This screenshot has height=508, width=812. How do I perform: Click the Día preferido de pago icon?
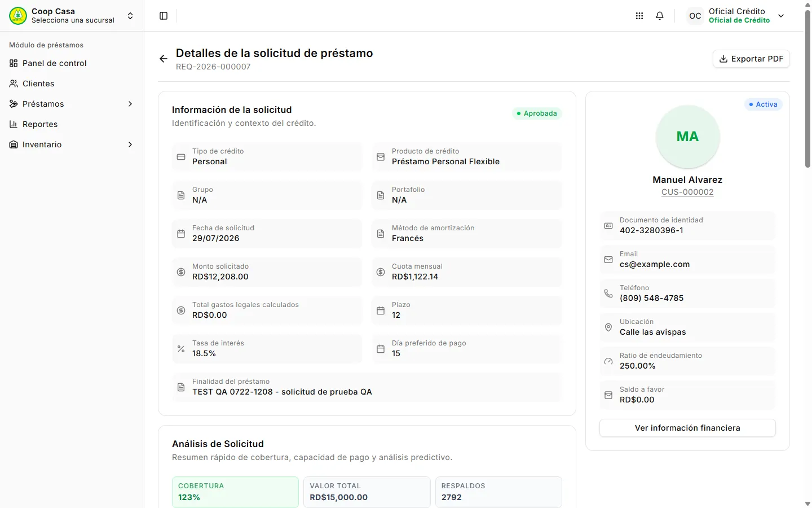click(x=381, y=349)
